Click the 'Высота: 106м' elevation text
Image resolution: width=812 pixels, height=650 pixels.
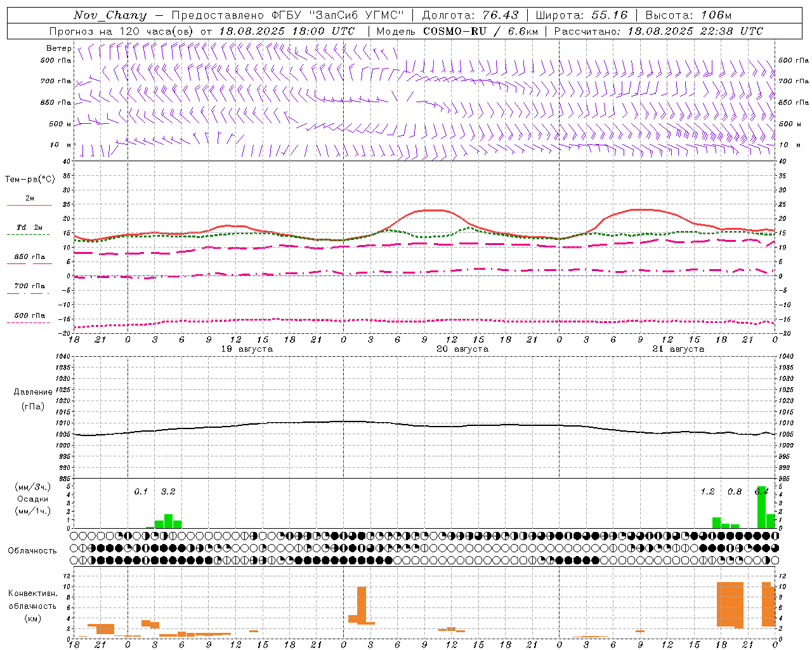click(x=688, y=15)
